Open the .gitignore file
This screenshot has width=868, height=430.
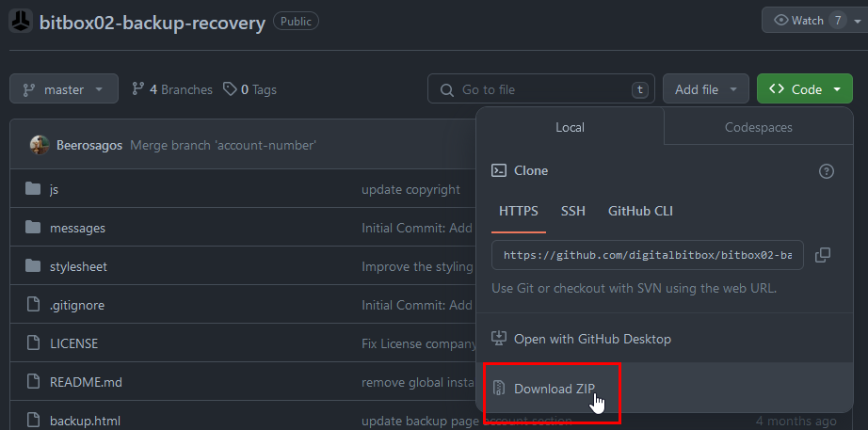click(x=77, y=306)
